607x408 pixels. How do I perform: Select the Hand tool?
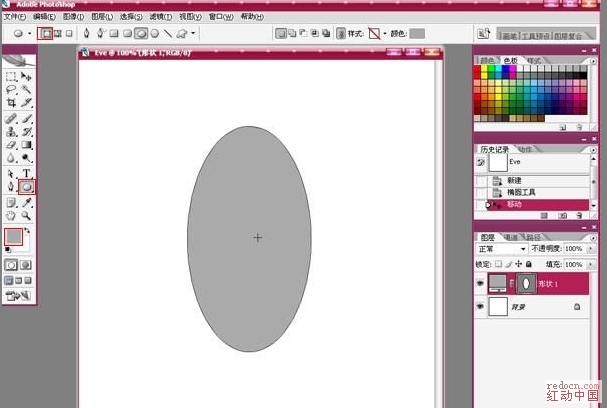tap(11, 216)
